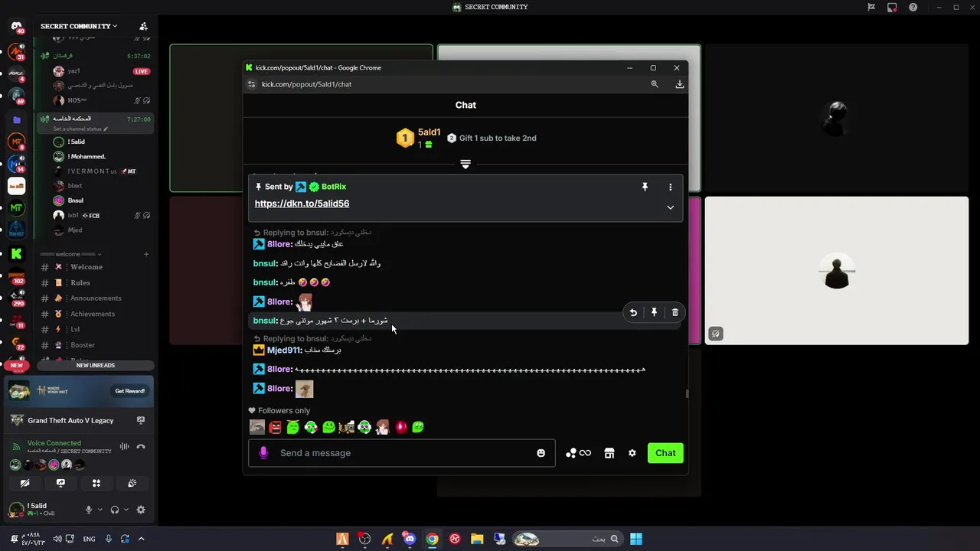Expand the BotRix pinned message chevron
Image resolution: width=980 pixels, height=551 pixels.
[x=670, y=207]
